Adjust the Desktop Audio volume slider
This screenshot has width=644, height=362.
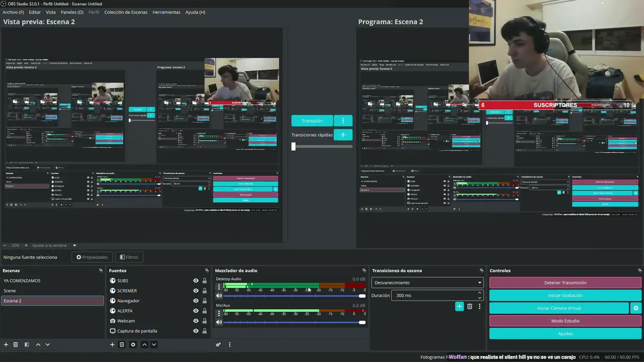[295, 296]
